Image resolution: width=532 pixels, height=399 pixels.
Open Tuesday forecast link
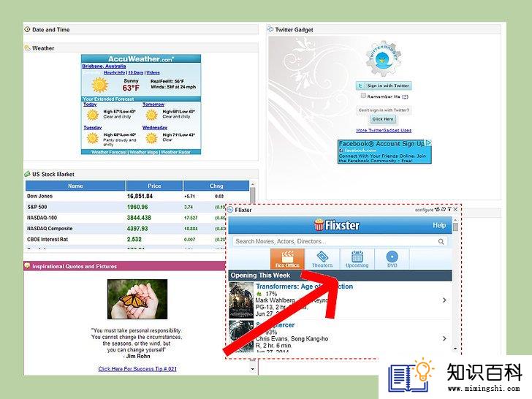click(x=93, y=128)
